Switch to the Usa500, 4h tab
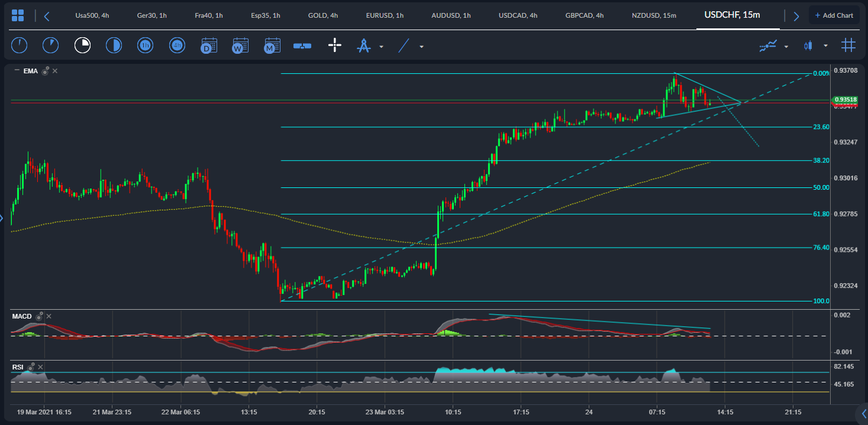This screenshot has height=425, width=868. pos(92,15)
